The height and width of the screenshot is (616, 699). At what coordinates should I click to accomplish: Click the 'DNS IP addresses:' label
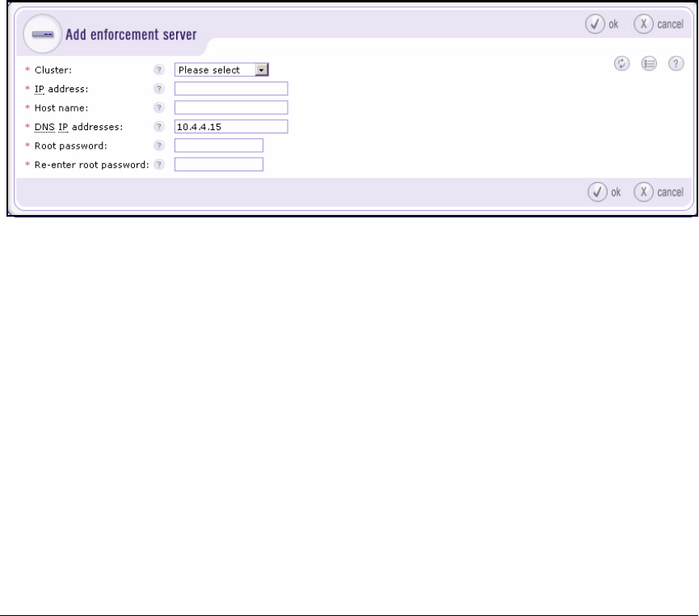tap(78, 127)
